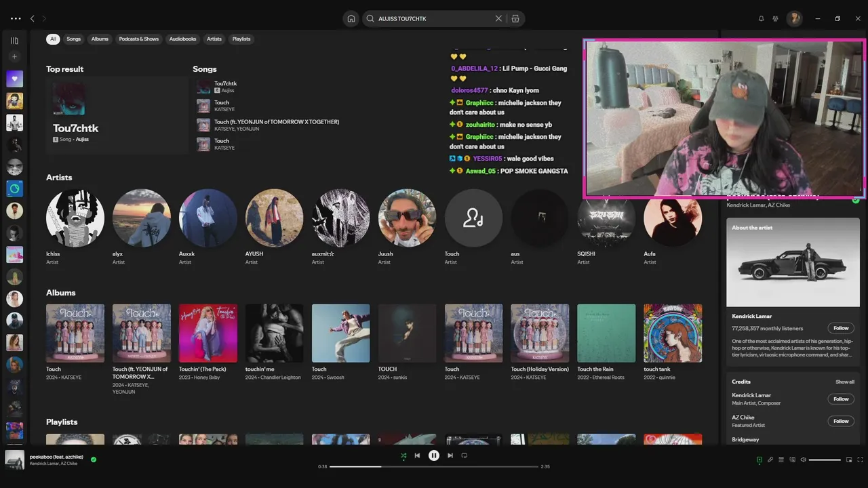Open the Aujiss artist link under Tou7chtk
868x488 pixels.
pos(82,139)
